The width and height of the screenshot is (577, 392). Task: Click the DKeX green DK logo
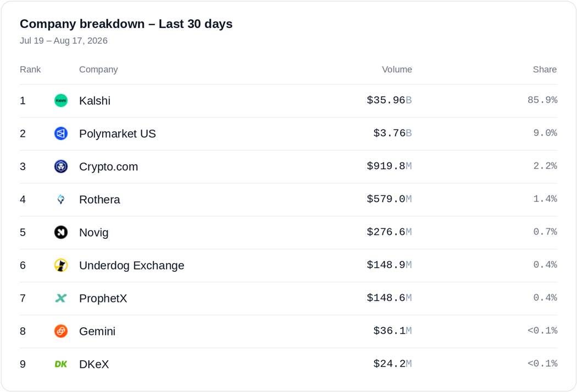tap(60, 364)
